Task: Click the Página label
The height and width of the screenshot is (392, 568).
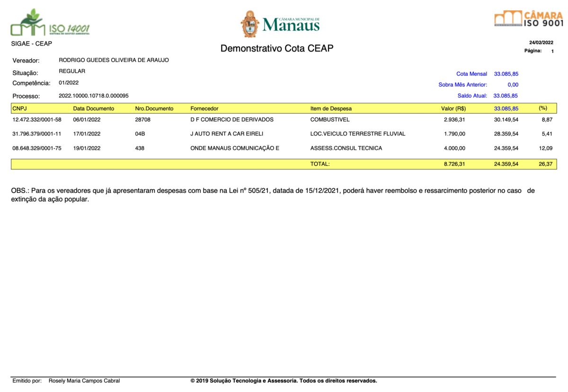Action: (533, 51)
